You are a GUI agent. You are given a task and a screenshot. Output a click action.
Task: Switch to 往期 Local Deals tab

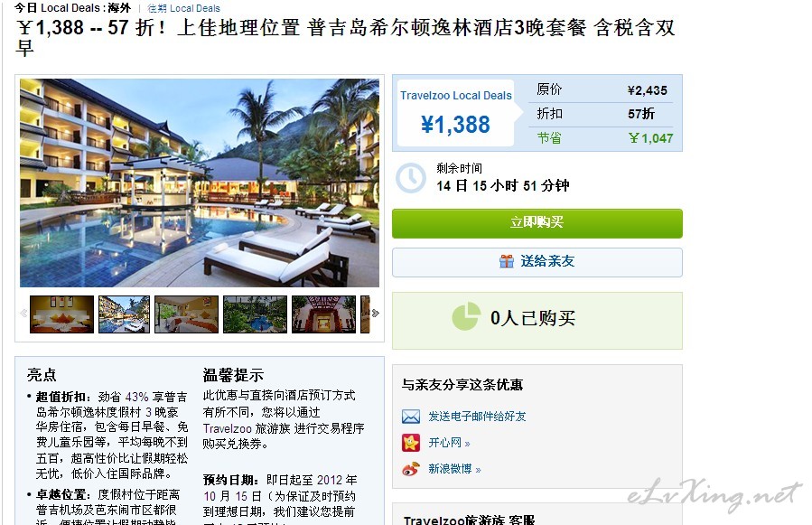(x=184, y=8)
